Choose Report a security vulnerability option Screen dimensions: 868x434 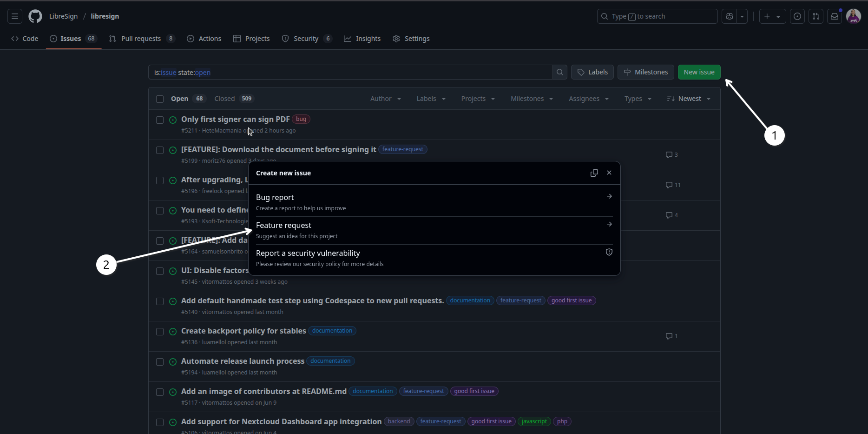tap(434, 258)
